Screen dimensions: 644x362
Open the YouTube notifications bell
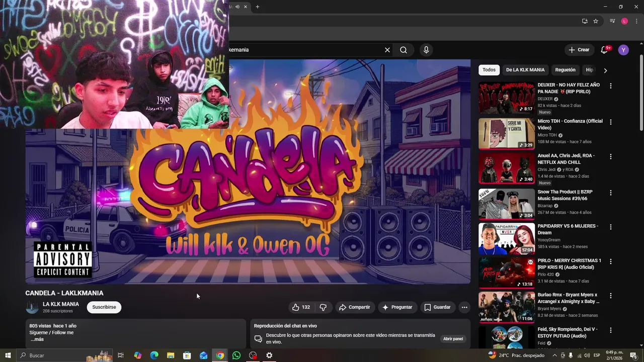click(605, 50)
